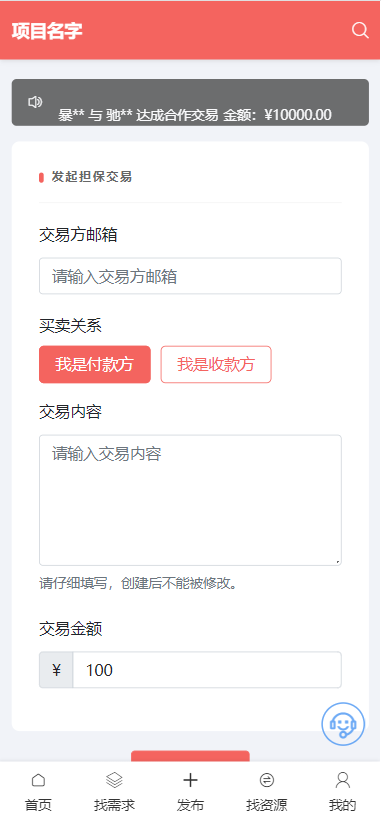The height and width of the screenshot is (823, 381).
Task: Tap the 找资源 exchange circle icon
Action: point(267,780)
